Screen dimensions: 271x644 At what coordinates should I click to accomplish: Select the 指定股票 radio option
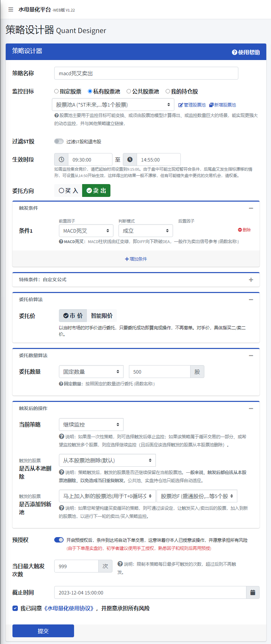tap(57, 91)
